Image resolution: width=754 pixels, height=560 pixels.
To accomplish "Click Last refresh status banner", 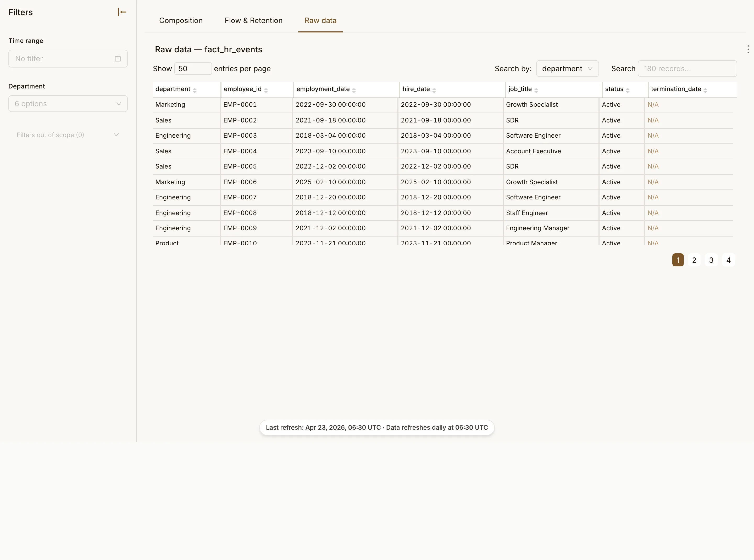I will (376, 427).
